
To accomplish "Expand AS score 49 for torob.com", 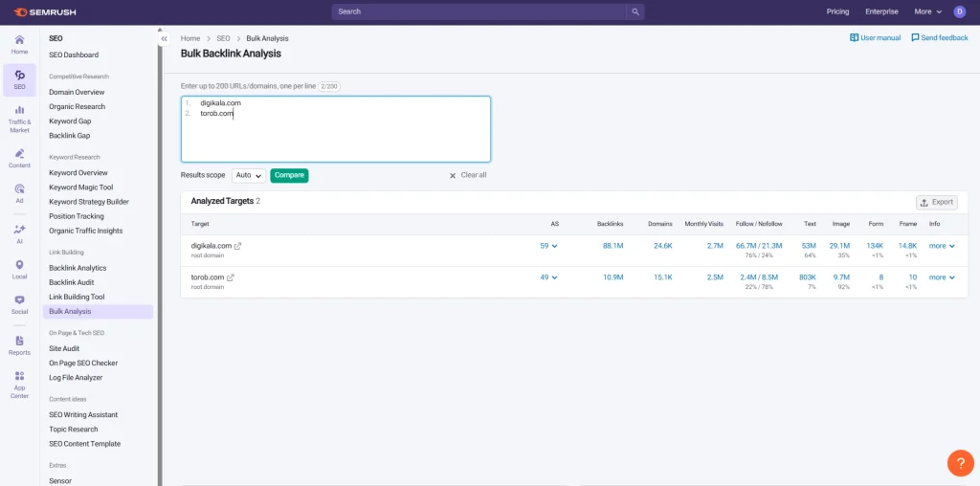I will click(548, 277).
